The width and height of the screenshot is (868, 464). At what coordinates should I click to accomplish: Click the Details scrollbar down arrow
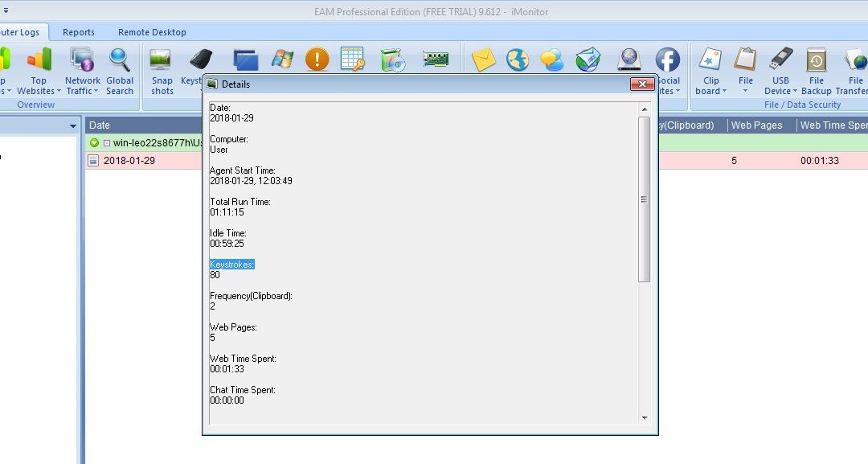coord(645,418)
